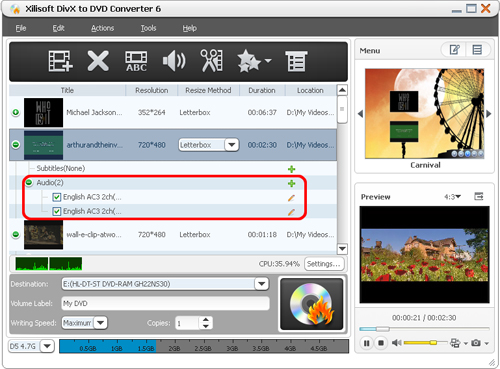
Task: Add a subtitle with the green plus
Action: [x=292, y=169]
